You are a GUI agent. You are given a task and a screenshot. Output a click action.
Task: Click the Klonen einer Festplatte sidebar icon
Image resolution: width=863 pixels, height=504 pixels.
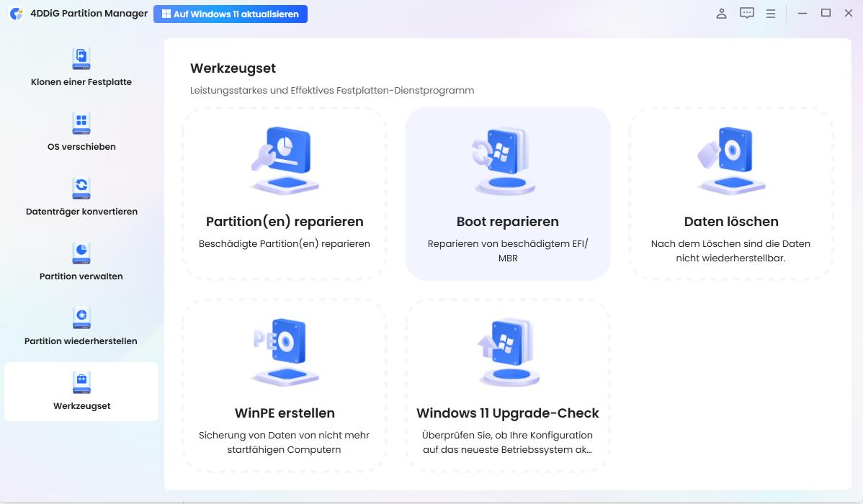[81, 58]
